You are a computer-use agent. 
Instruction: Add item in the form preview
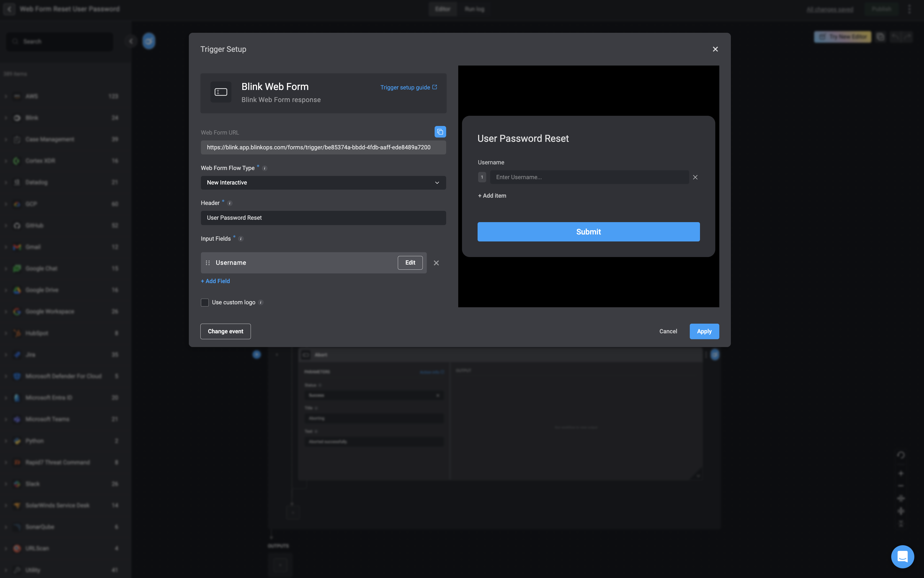[x=492, y=196]
